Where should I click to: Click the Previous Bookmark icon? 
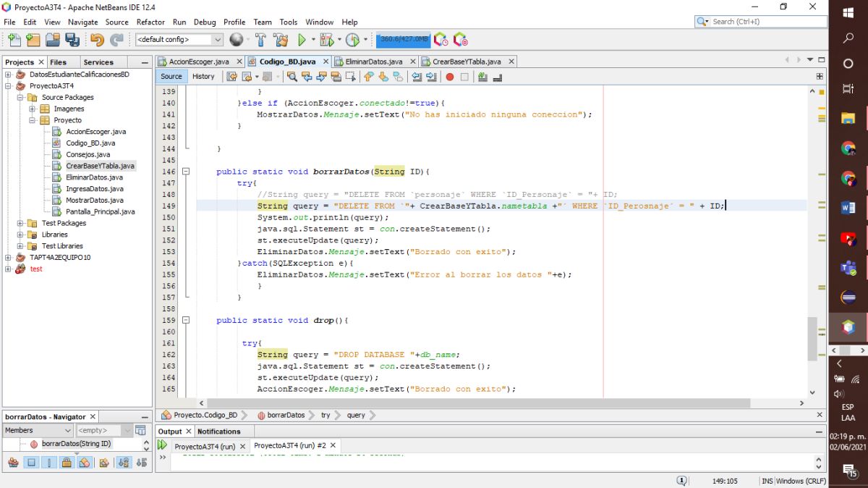[x=367, y=76]
